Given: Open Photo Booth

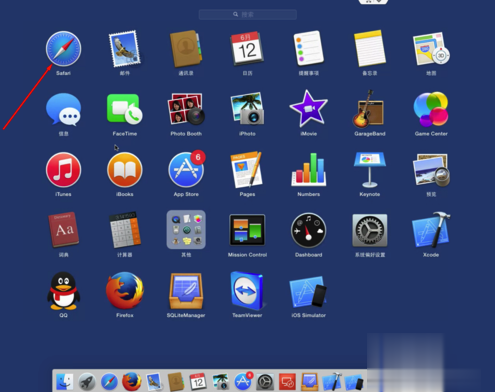Looking at the screenshot, I should coord(186,109).
